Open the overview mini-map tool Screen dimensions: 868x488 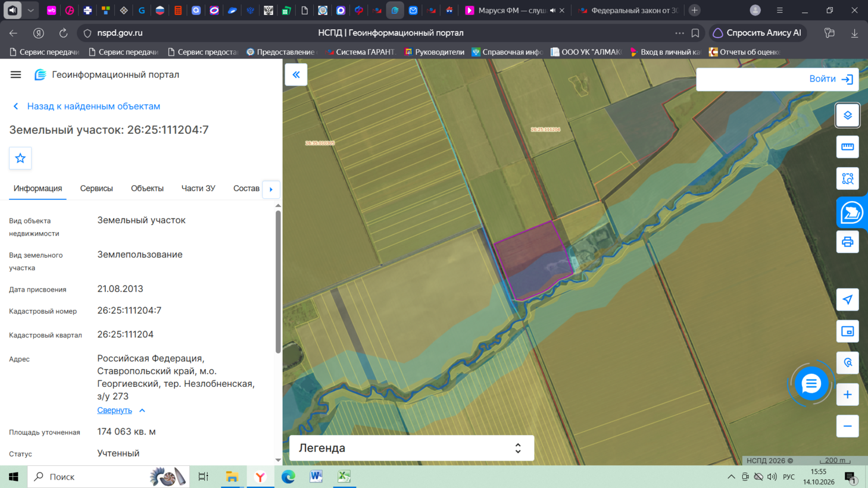847,331
